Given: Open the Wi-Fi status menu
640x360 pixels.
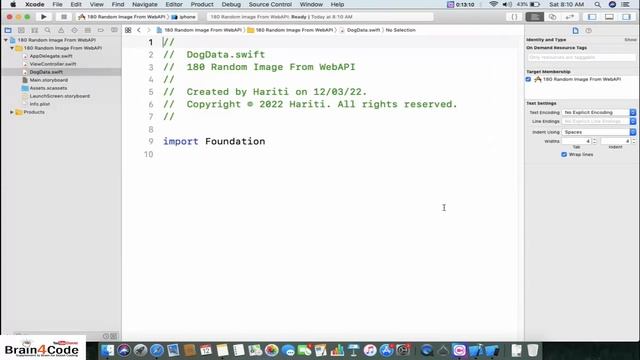Looking at the screenshot, I should pyautogui.click(x=493, y=4).
